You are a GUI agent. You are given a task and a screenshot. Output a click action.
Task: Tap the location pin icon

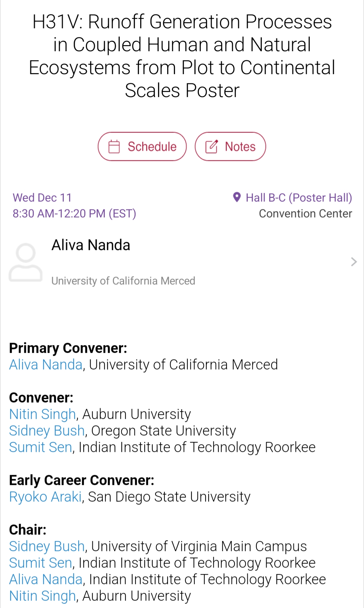point(237,197)
